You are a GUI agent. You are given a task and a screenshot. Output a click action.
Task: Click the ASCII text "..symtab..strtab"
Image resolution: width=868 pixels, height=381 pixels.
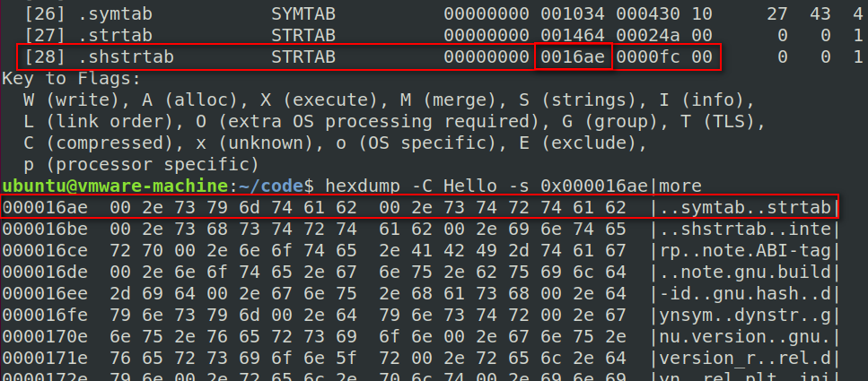coord(750,208)
